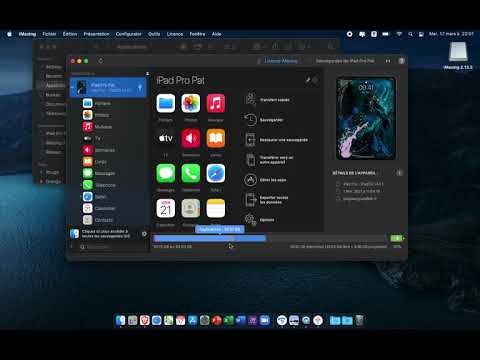The image size is (480, 360).
Task: Open the Musique app tile in main grid
Action: (x=216, y=103)
